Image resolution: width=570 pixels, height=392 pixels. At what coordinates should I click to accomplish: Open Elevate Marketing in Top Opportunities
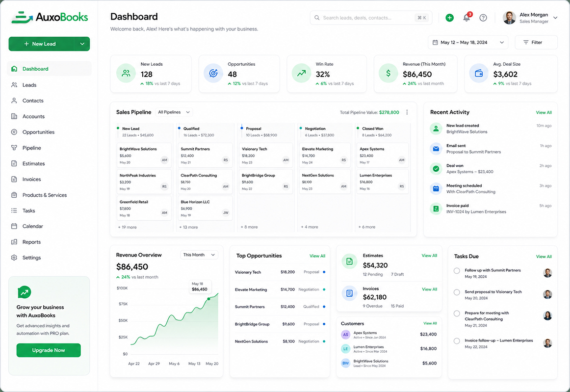pyautogui.click(x=280, y=289)
